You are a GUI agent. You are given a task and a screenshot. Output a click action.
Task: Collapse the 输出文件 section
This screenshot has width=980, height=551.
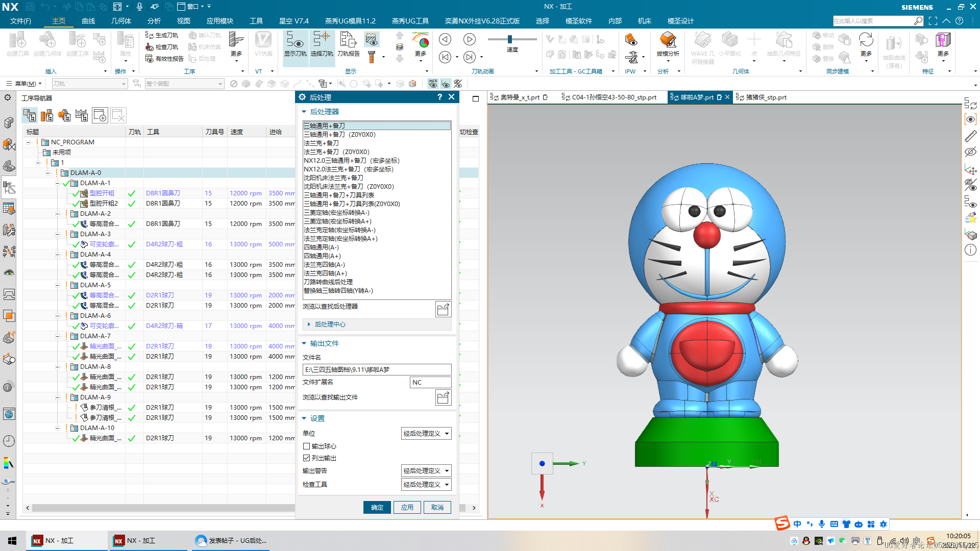304,343
